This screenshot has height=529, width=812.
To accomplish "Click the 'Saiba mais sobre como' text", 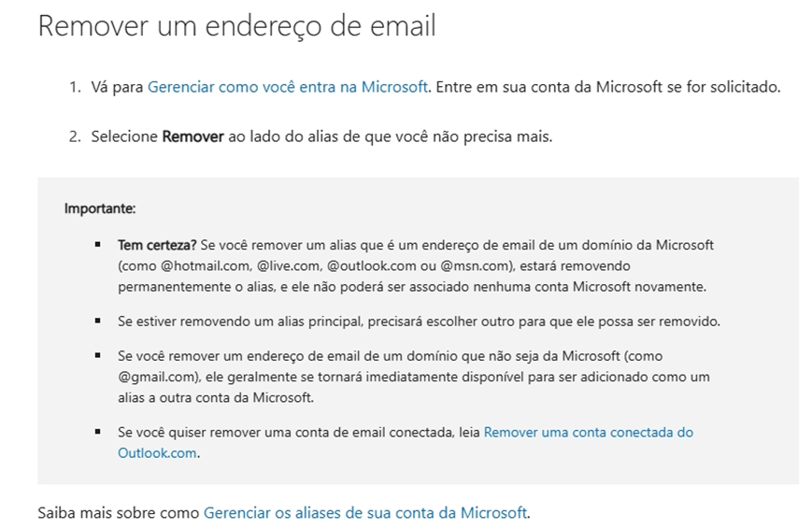I will [x=119, y=512].
